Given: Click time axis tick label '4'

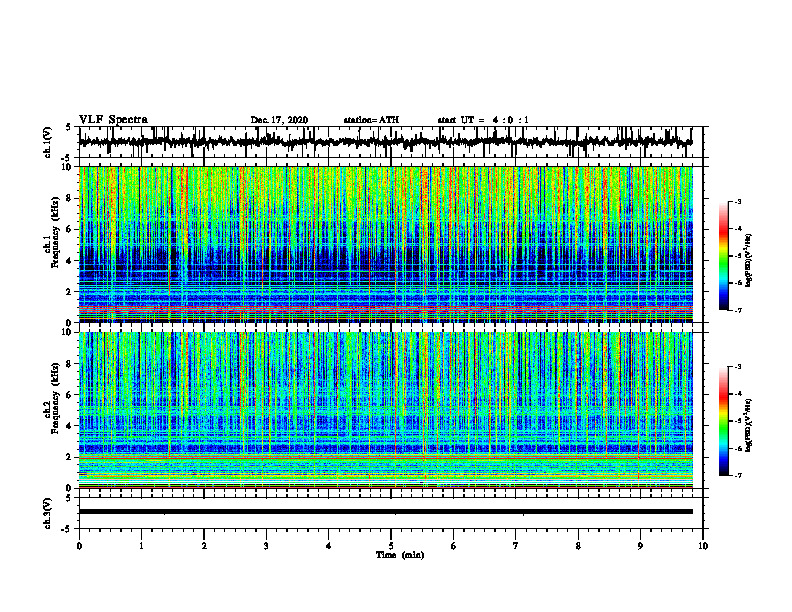Looking at the screenshot, I should [x=329, y=546].
